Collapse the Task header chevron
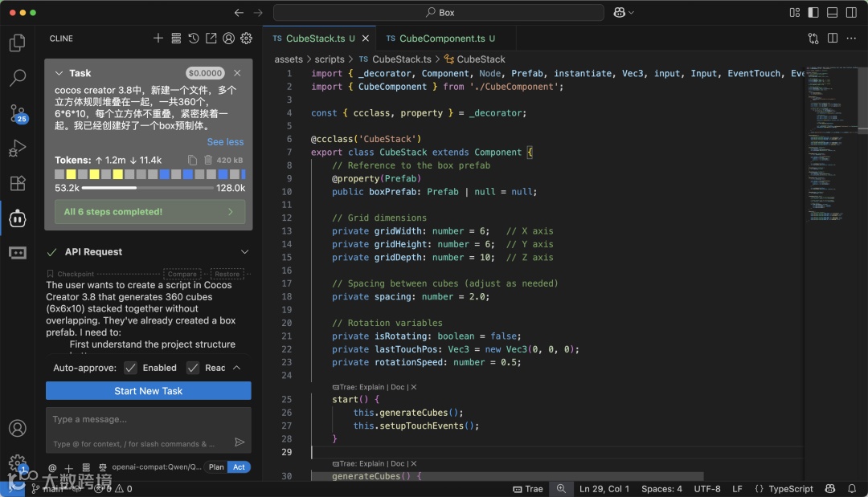Screen dimensions: 868x497 (x=59, y=73)
